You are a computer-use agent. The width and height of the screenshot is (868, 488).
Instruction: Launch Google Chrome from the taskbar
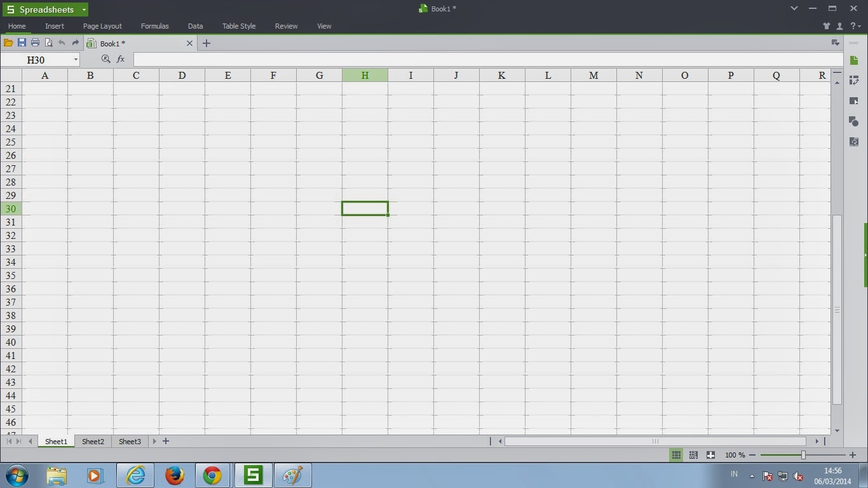pyautogui.click(x=214, y=475)
